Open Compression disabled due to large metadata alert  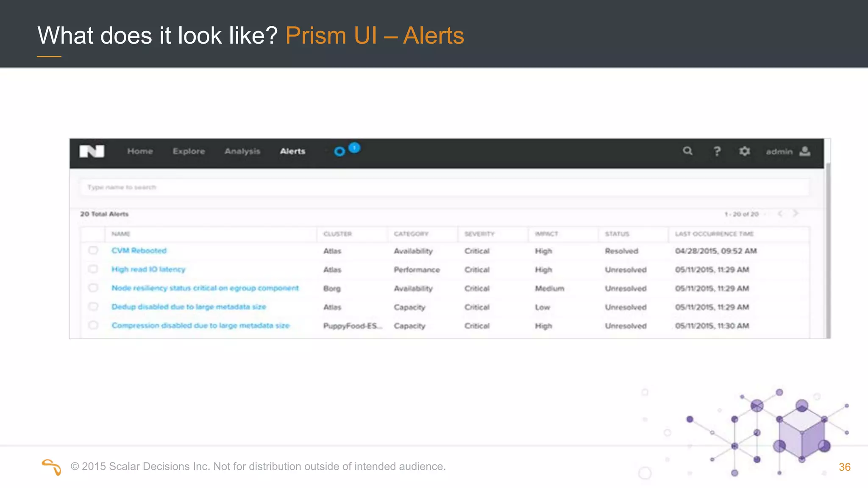point(200,325)
